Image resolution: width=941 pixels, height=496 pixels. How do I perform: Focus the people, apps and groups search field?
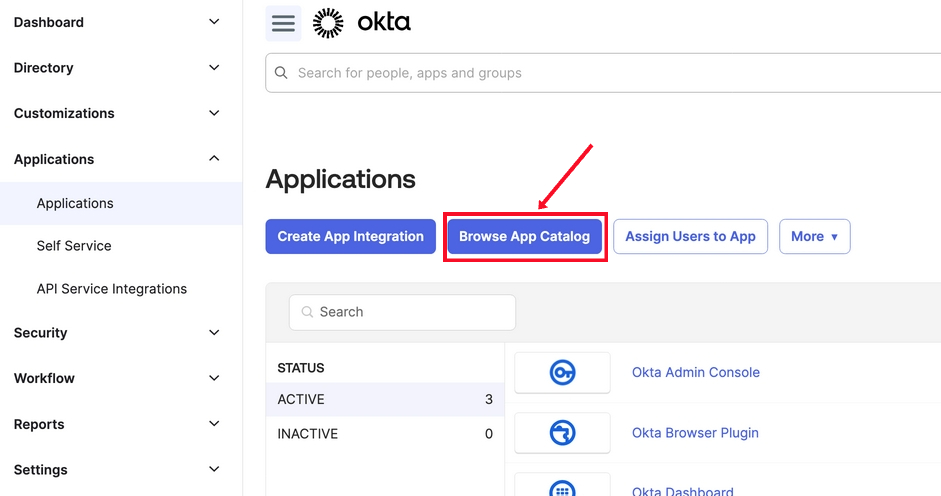coord(603,73)
